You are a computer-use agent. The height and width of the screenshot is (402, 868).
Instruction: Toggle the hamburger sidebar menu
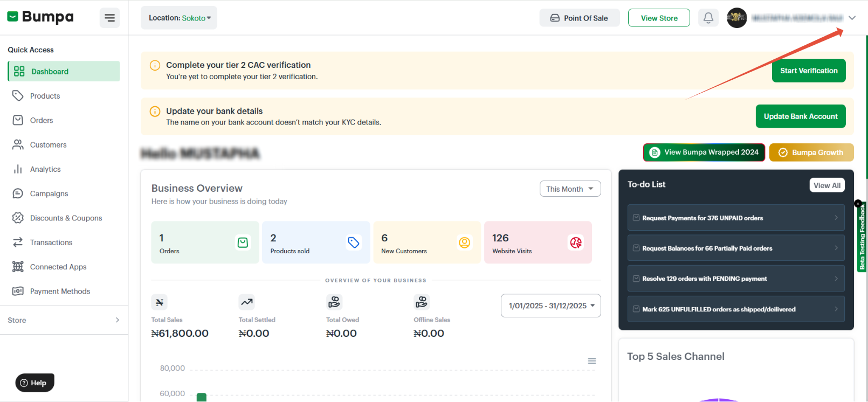click(109, 18)
